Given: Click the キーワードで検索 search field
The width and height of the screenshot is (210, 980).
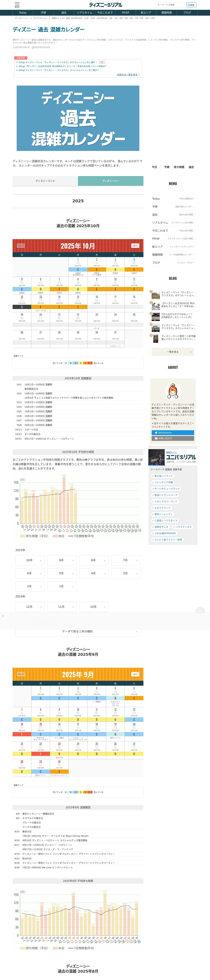Looking at the screenshot, I should click(x=171, y=5).
